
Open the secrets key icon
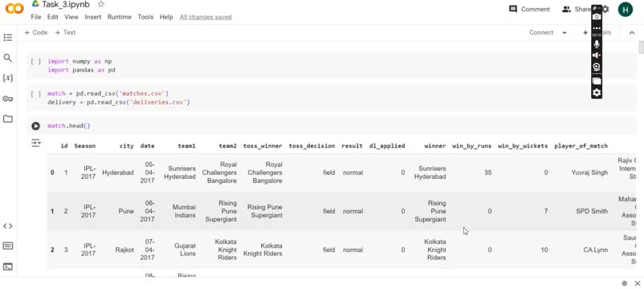[7, 99]
